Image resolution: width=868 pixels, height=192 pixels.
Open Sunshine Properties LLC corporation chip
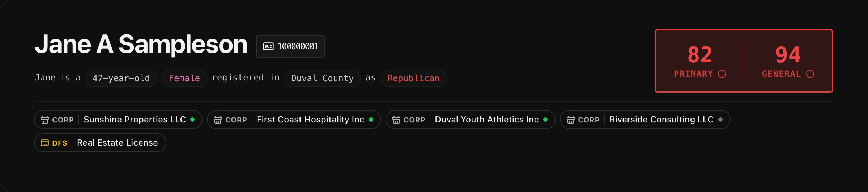(135, 120)
